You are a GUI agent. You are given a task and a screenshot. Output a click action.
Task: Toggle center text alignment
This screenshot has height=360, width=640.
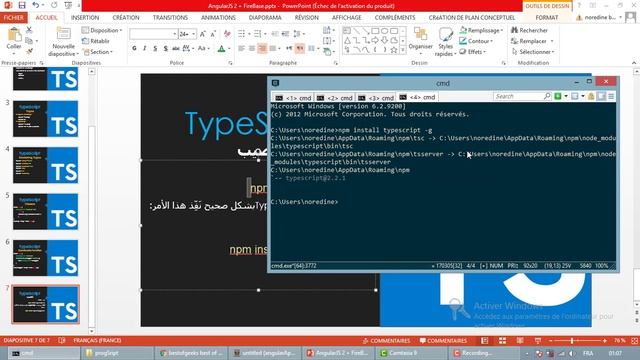click(x=252, y=49)
